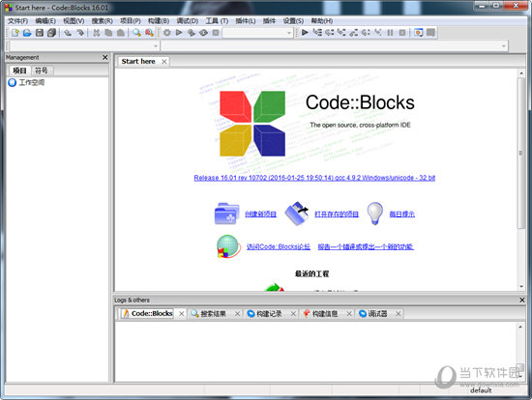The image size is (532, 400).
Task: Click the Replace toolbar icon
Action: 149,33
